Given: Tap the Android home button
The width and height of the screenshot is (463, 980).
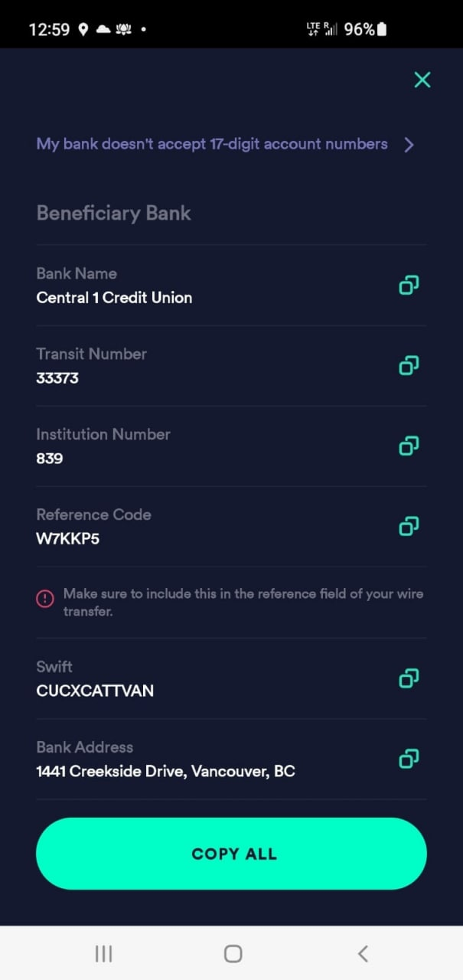Looking at the screenshot, I should pos(233,953).
